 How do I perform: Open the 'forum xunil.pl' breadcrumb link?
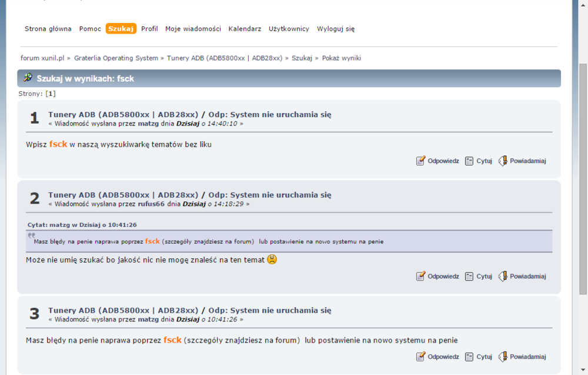[42, 58]
